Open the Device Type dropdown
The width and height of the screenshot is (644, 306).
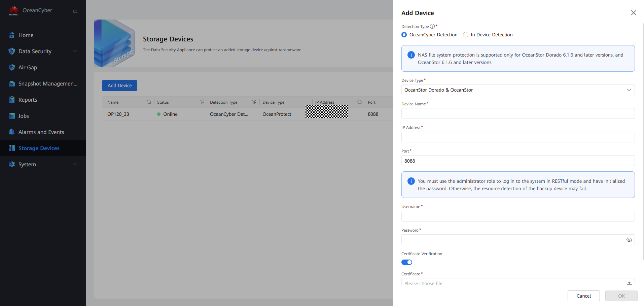(518, 90)
